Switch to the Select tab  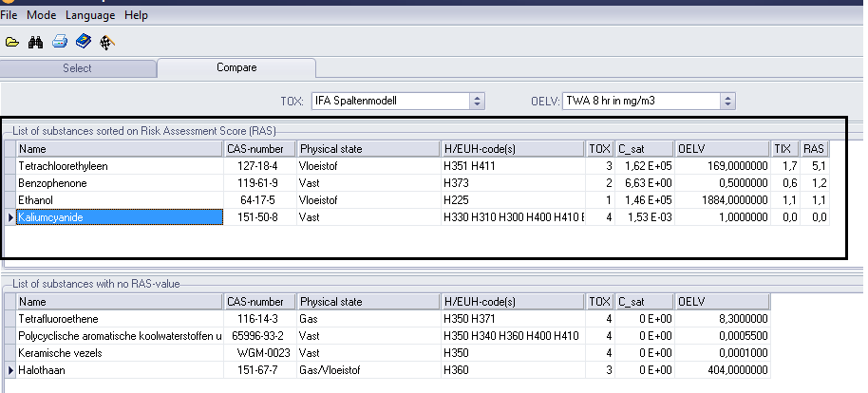[x=78, y=68]
